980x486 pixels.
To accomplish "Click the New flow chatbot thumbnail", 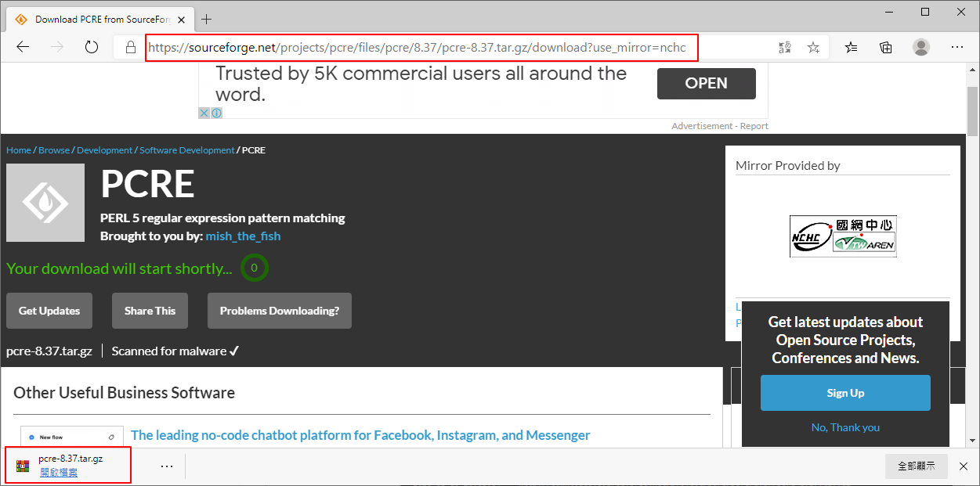I will (72, 437).
